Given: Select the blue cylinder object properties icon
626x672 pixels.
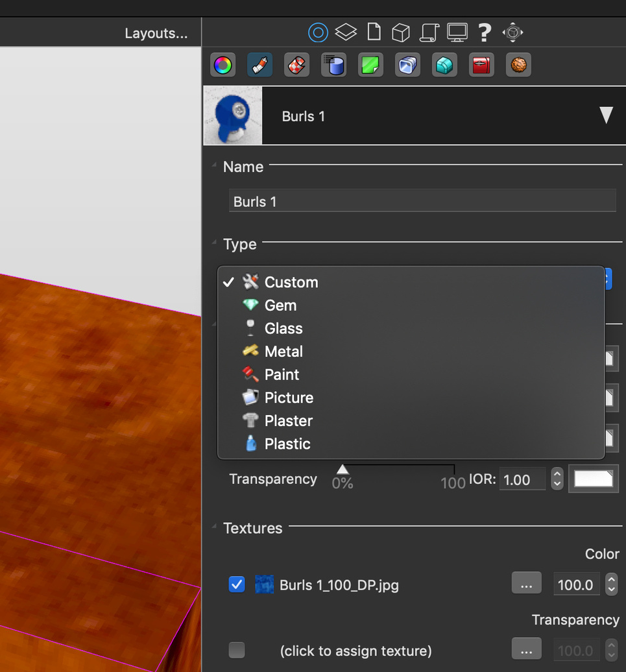Looking at the screenshot, I should 334,65.
